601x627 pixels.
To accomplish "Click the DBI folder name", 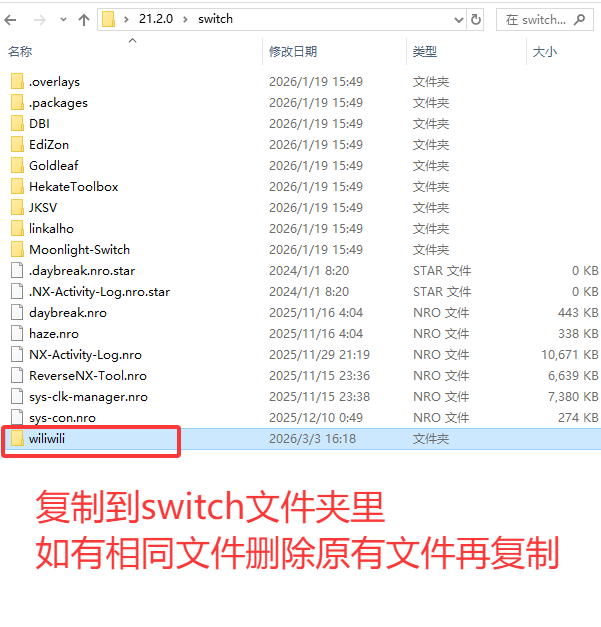I will pos(40,124).
